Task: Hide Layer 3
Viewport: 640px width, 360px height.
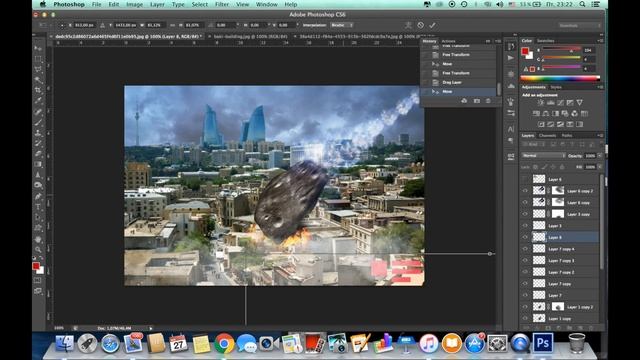Action: 525,225
